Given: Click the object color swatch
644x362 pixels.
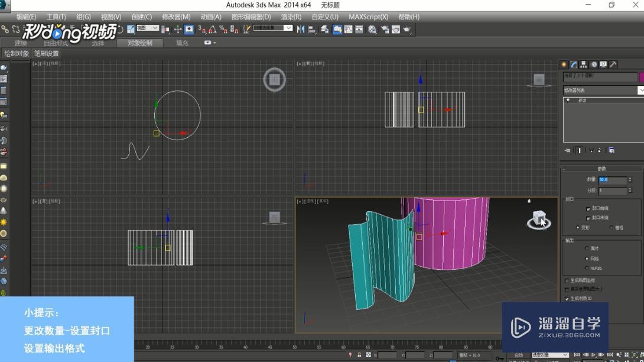Looking at the screenshot, I should point(642,77).
